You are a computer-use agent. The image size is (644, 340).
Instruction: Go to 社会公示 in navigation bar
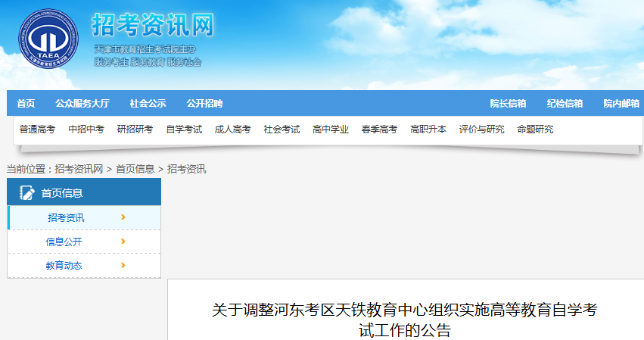[148, 104]
